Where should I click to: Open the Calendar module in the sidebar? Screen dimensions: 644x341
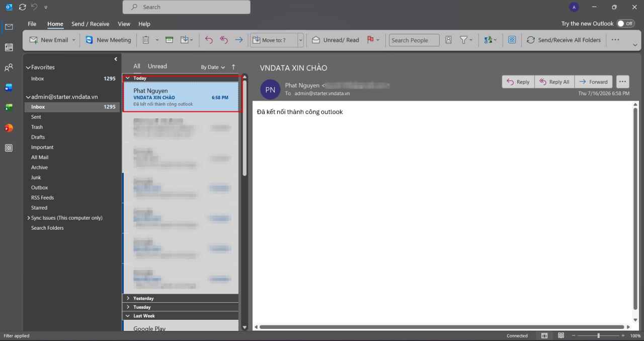click(x=9, y=47)
